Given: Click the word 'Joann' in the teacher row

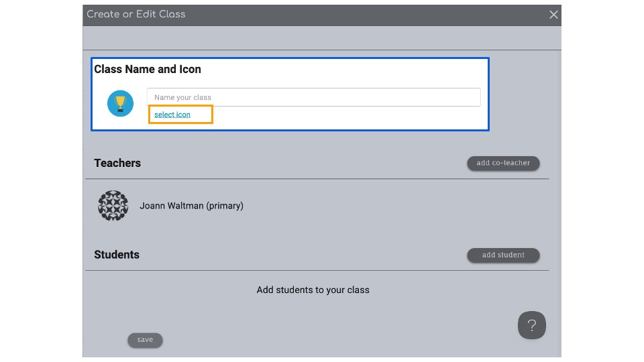Looking at the screenshot, I should tap(153, 206).
